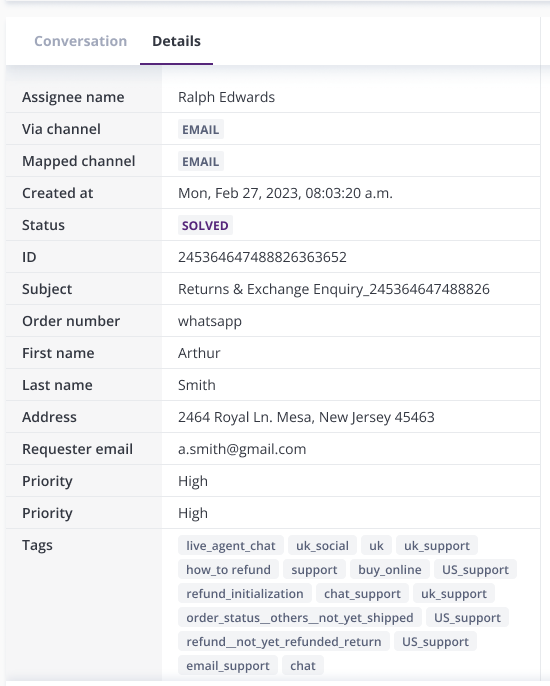Click the how_to refund tag

click(x=228, y=570)
